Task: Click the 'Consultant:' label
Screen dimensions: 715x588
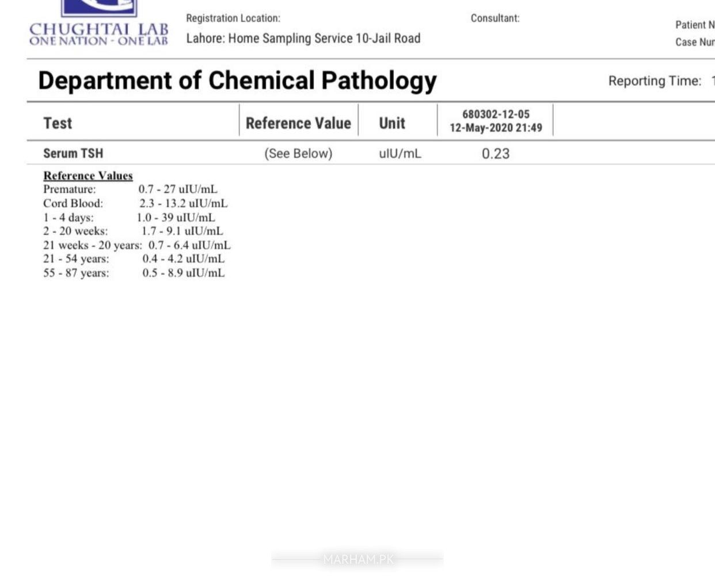Action: click(x=495, y=18)
